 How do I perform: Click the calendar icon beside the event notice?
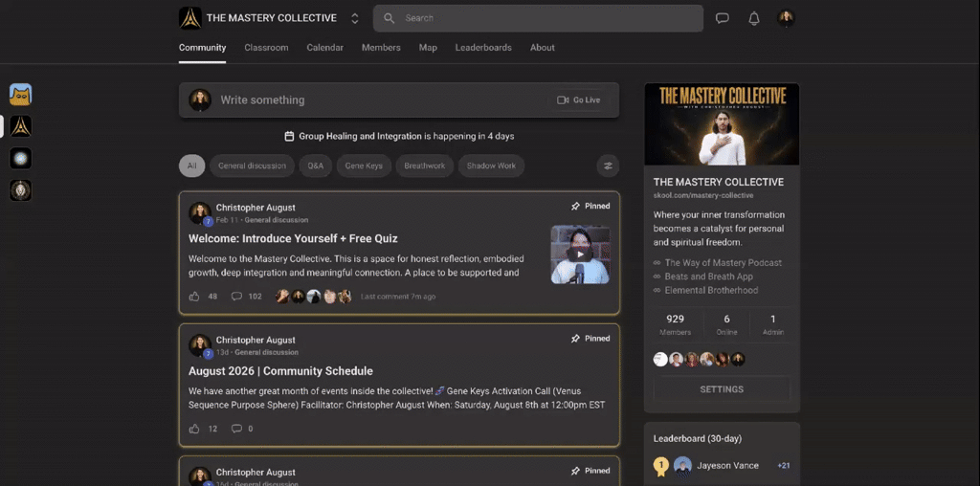coord(289,136)
